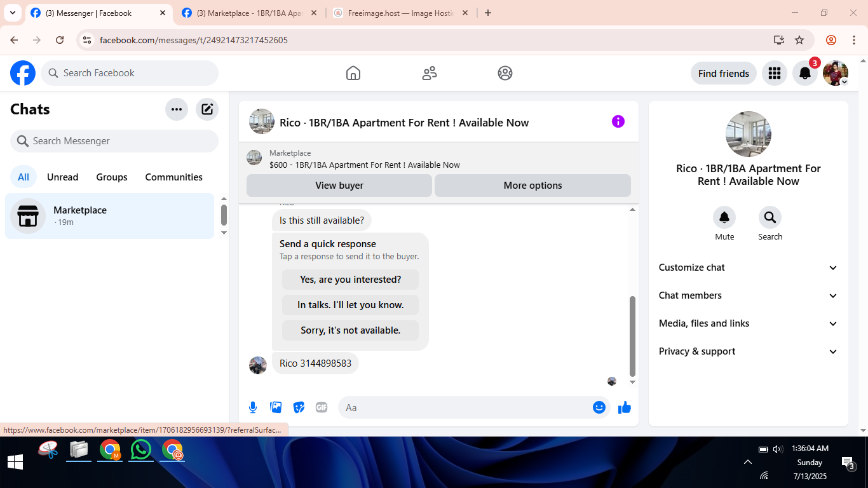The image size is (868, 488).
Task: Open the Facebook menu grid icon
Action: pos(774,73)
